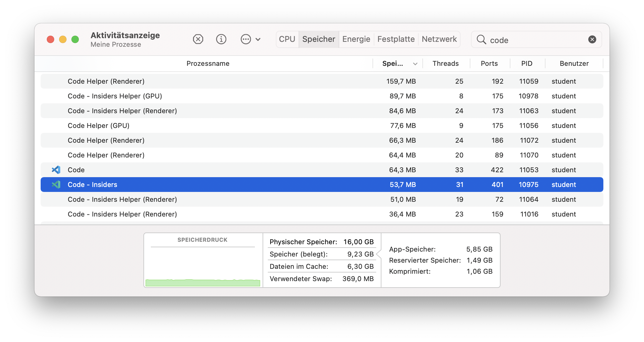Click the highlighted Code - Insiders row name
644x342 pixels.
tap(92, 185)
